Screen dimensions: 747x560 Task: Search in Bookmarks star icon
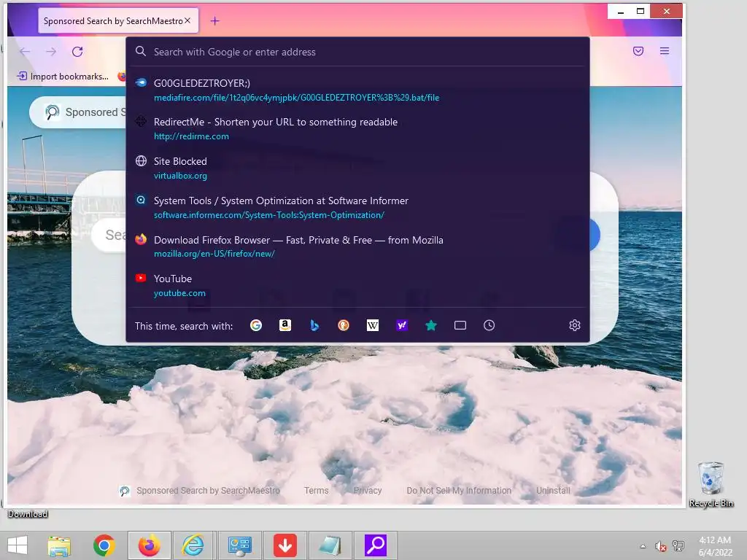point(431,325)
